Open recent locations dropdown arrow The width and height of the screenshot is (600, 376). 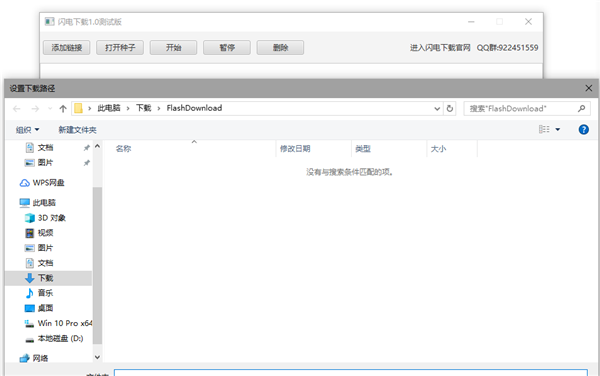[x=50, y=109]
